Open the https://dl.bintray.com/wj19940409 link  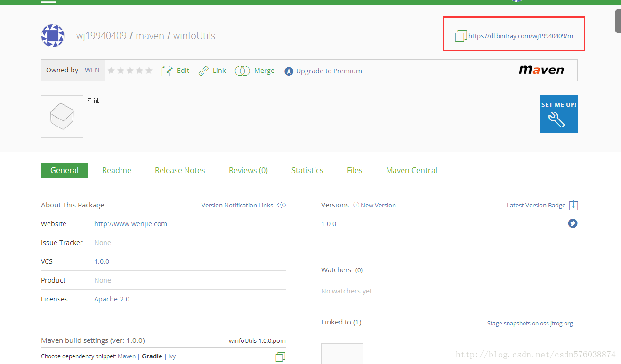click(523, 36)
